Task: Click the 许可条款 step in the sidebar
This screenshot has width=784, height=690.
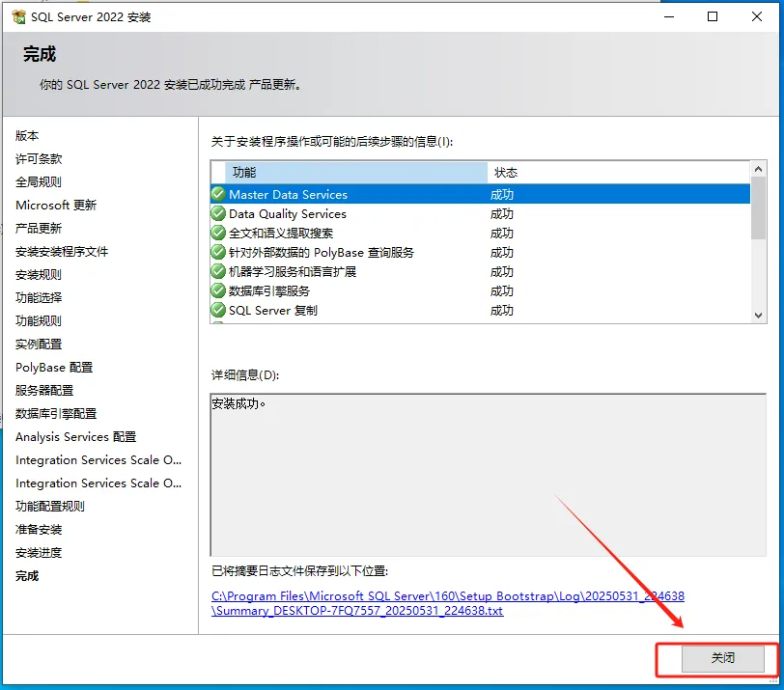Action: point(39,159)
